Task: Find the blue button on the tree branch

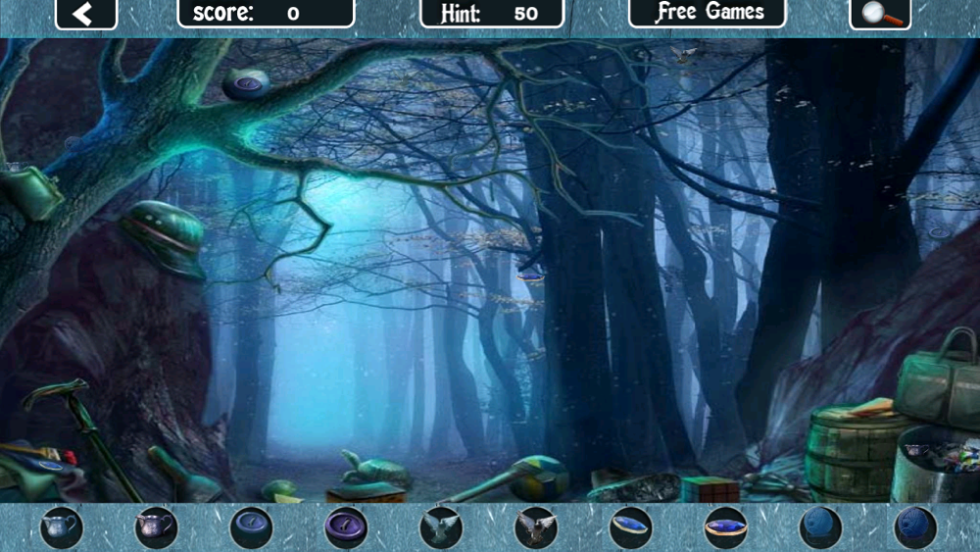Action: tap(247, 83)
